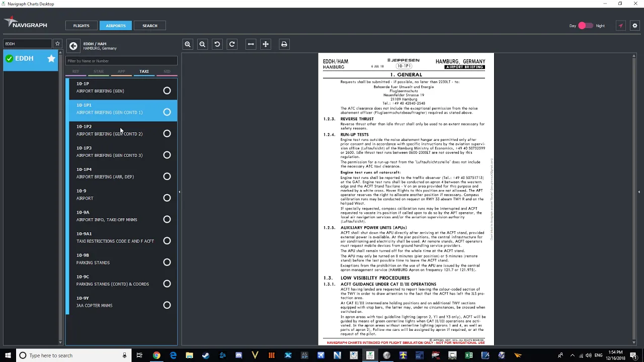Open Task View in the taskbar
Screen dimensions: 644x362
[139, 355]
